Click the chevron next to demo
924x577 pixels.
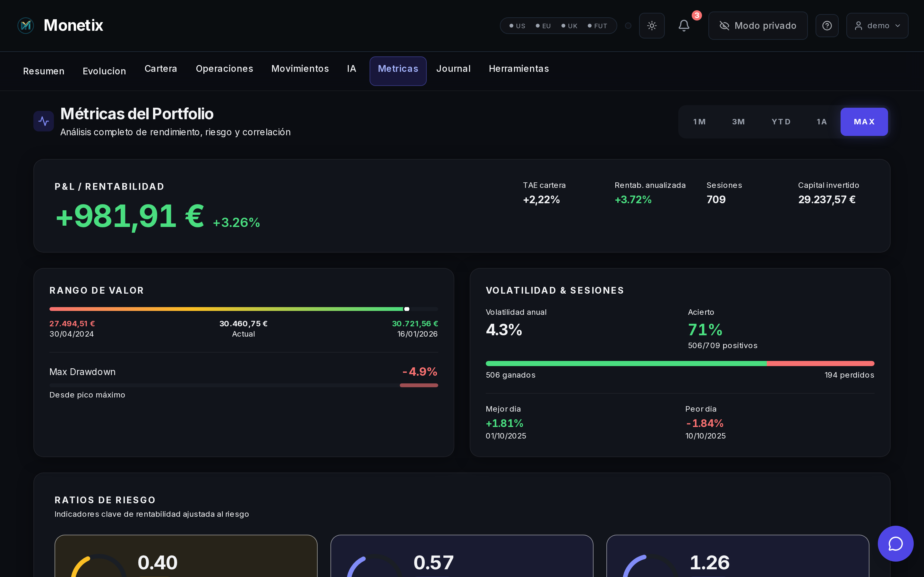898,26
